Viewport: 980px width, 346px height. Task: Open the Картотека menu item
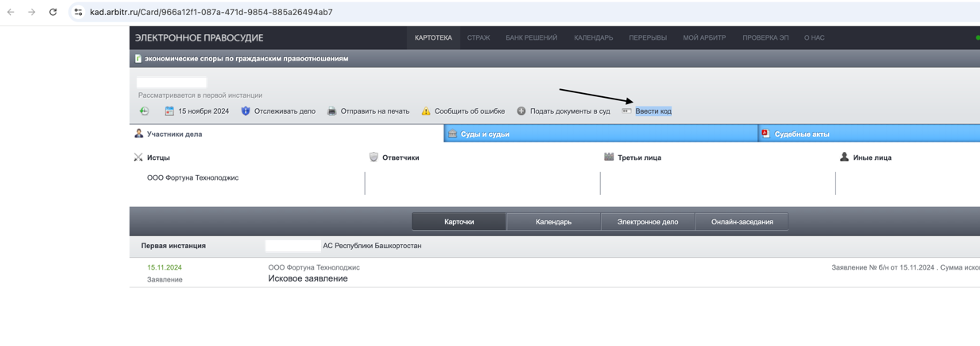[x=433, y=37]
